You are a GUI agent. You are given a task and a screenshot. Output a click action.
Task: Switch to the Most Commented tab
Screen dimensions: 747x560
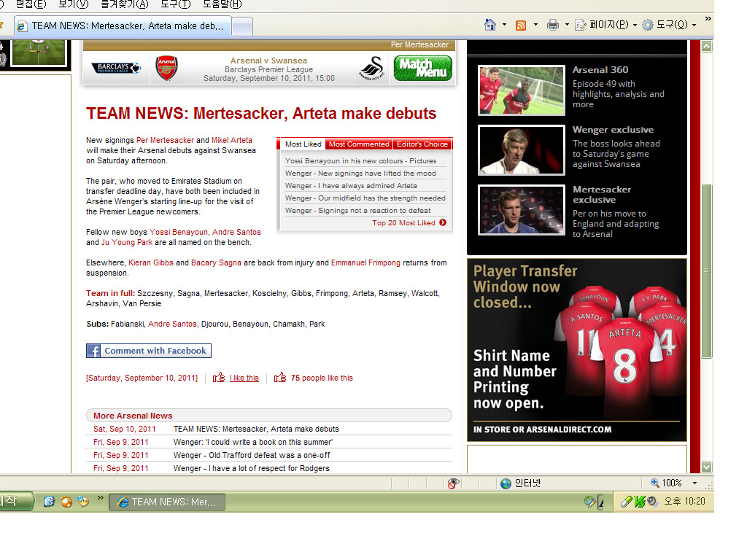(x=359, y=144)
